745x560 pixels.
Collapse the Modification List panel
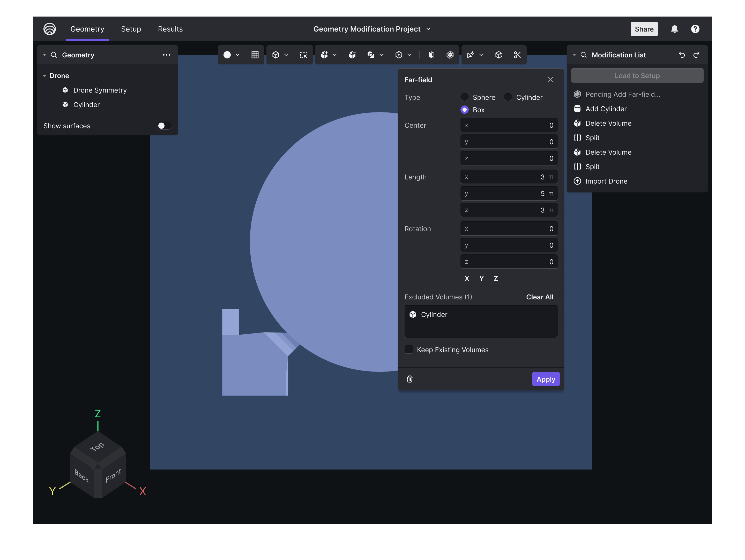coord(574,55)
